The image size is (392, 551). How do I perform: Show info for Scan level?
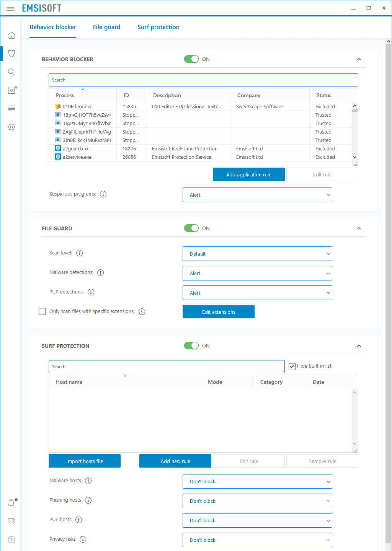point(79,253)
